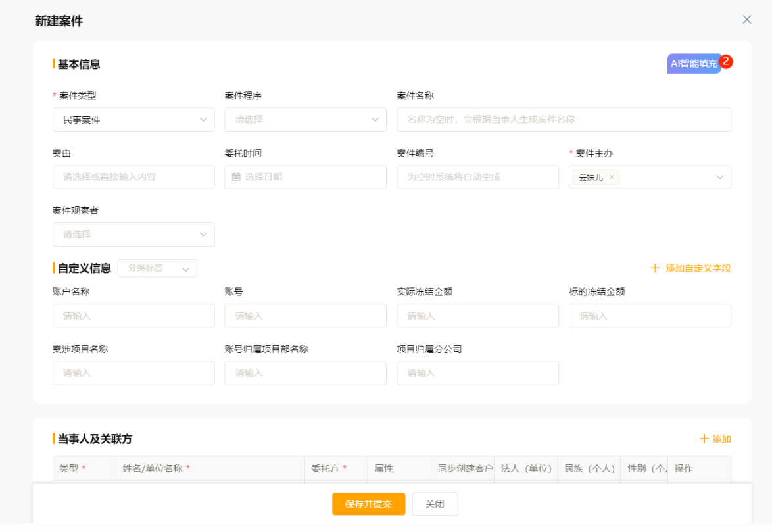Open the 案件观察者 selector
Screen dimensions: 772x532
coord(133,234)
